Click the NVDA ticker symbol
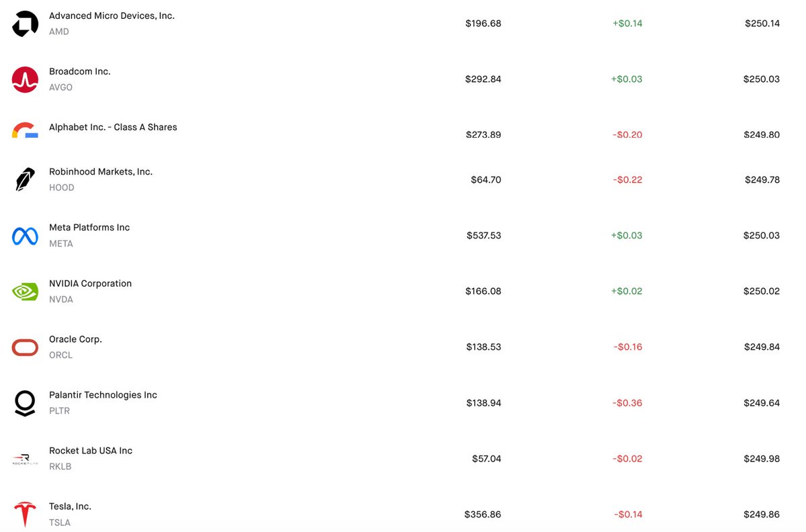This screenshot has height=532, width=806. tap(61, 300)
